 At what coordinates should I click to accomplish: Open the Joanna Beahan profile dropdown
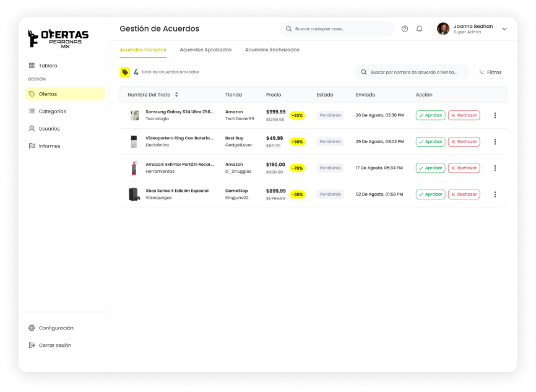(504, 28)
